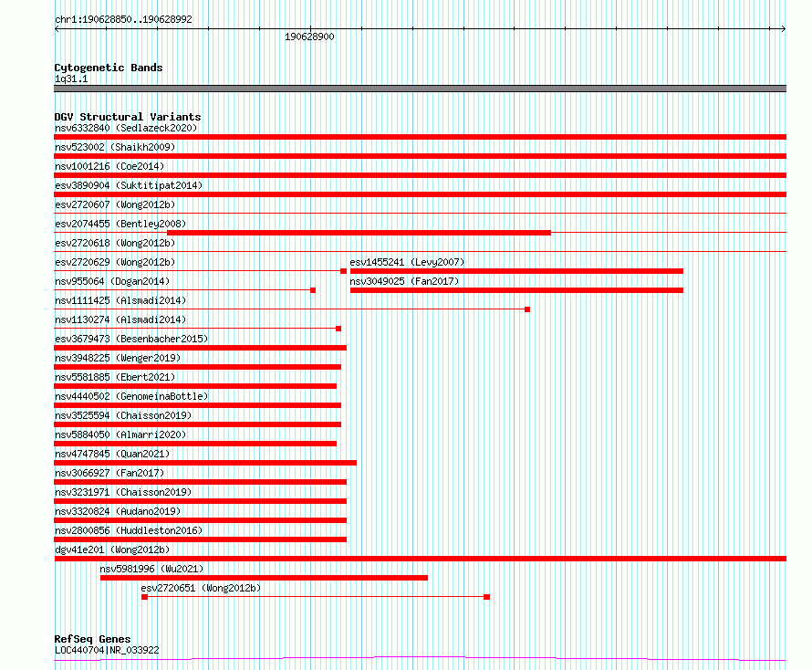
Task: Click the nsv4747845 (Quan2021) label
Action: (112, 454)
